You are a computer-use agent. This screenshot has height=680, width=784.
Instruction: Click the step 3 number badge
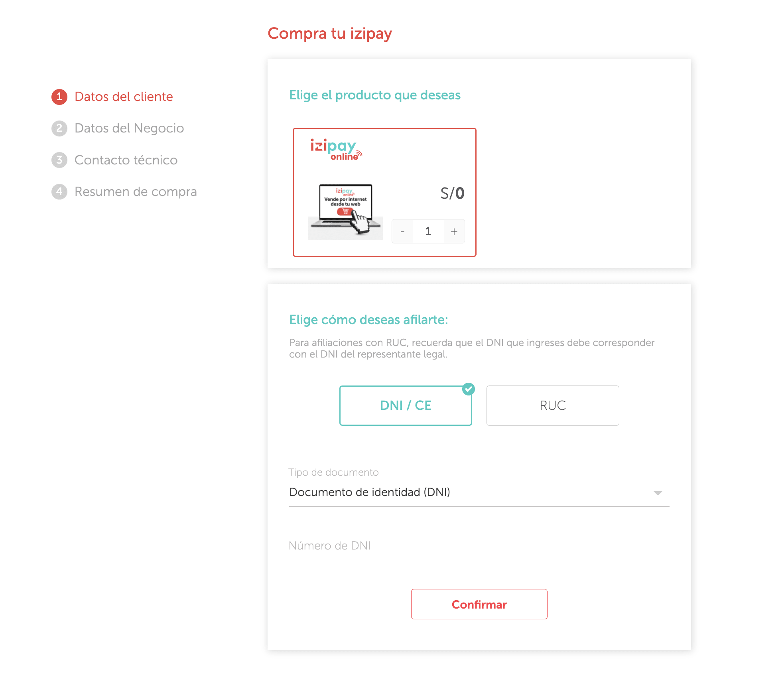59,160
